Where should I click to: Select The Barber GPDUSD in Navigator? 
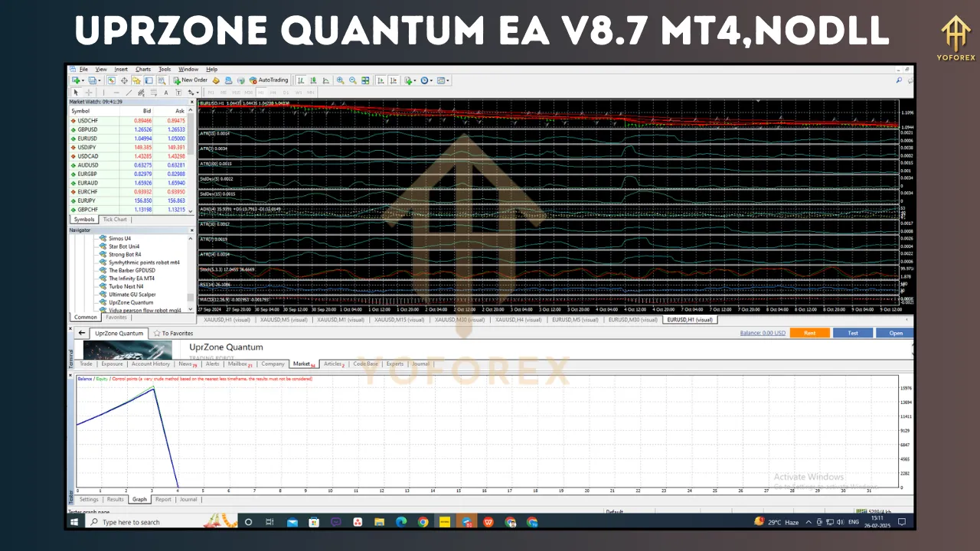pos(132,270)
